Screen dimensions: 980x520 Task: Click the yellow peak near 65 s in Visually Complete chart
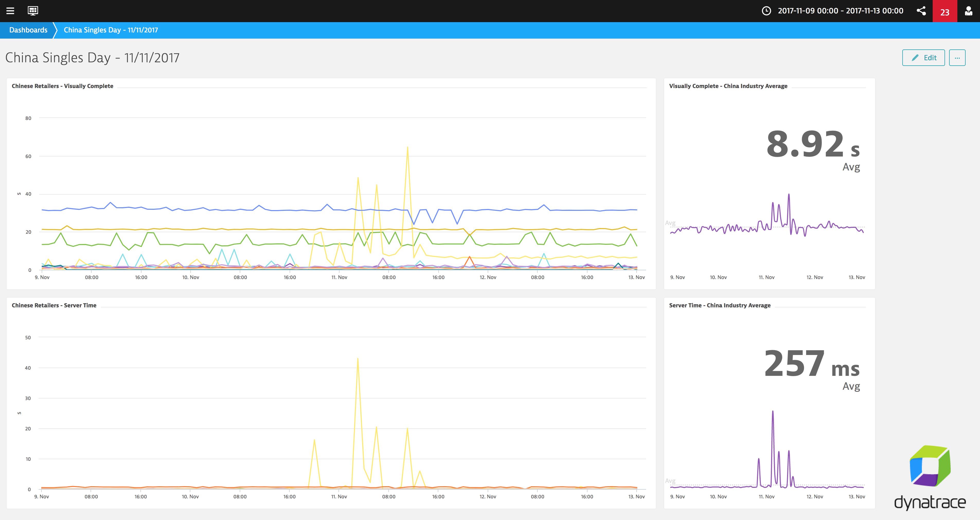407,147
